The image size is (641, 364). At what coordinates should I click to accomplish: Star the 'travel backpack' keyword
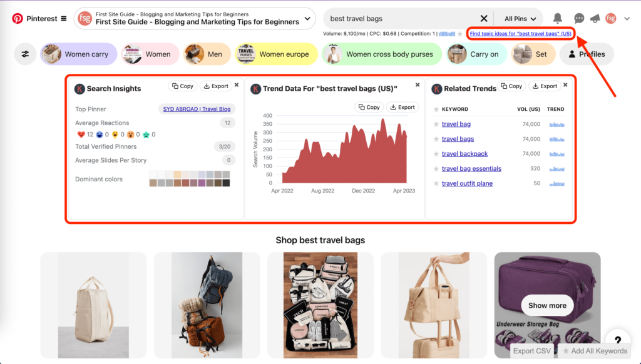(436, 154)
